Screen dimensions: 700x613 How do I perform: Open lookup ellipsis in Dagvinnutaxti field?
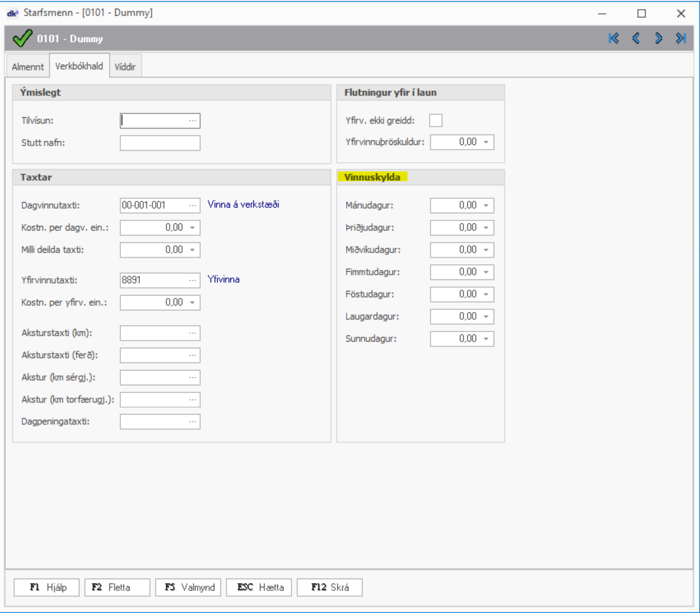click(x=193, y=206)
